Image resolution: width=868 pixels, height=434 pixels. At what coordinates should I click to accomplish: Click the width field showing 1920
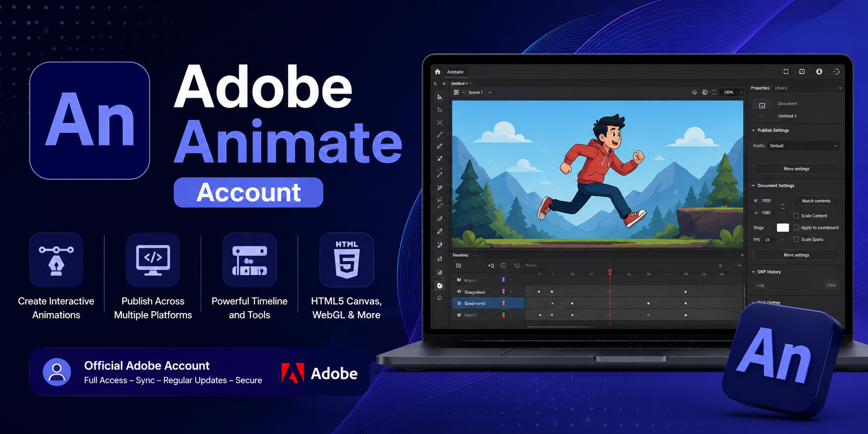(768, 201)
